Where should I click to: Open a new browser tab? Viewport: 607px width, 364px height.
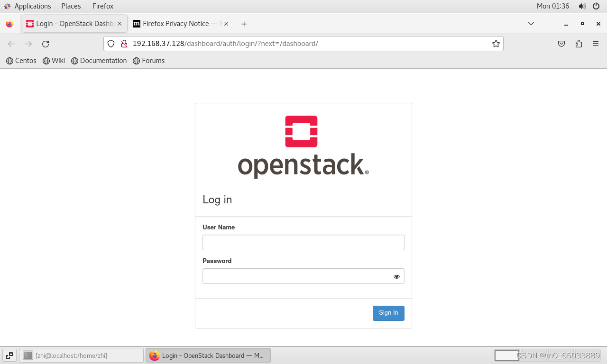(244, 24)
